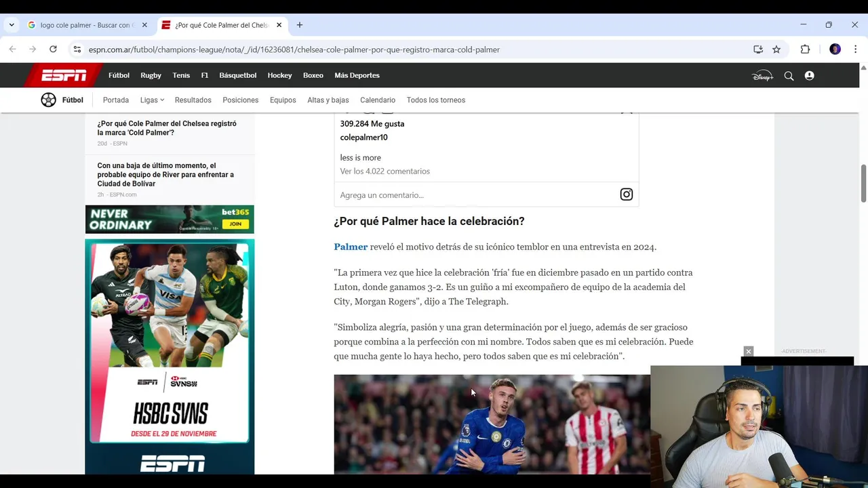
Task: Open the user profile icon in ESPN header
Action: coord(809,76)
